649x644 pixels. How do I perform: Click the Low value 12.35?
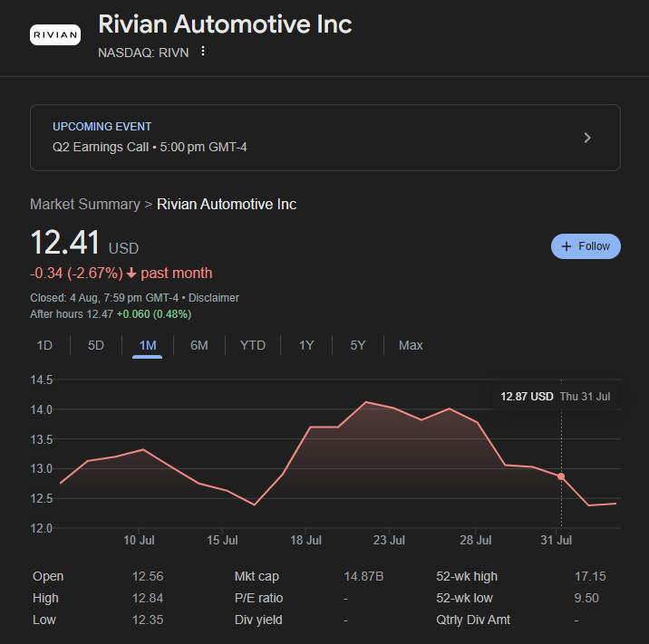coord(148,620)
